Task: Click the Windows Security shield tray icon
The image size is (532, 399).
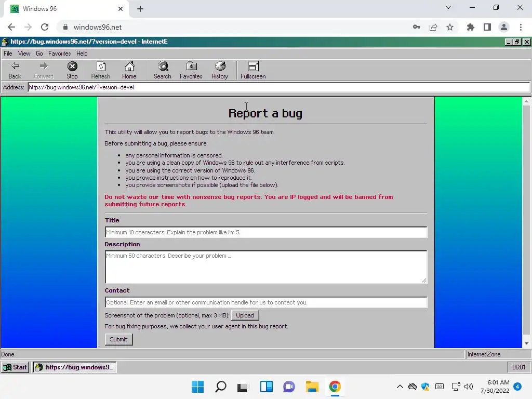Action: coord(425,387)
